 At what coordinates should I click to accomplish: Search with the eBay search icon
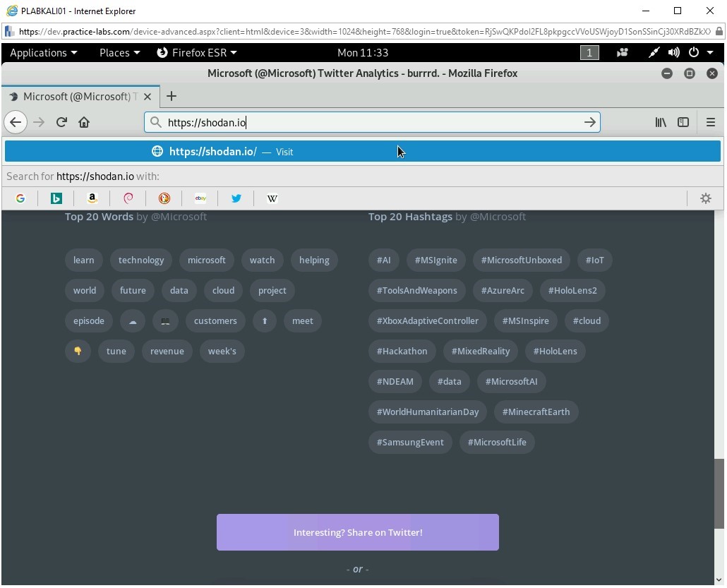click(x=200, y=198)
